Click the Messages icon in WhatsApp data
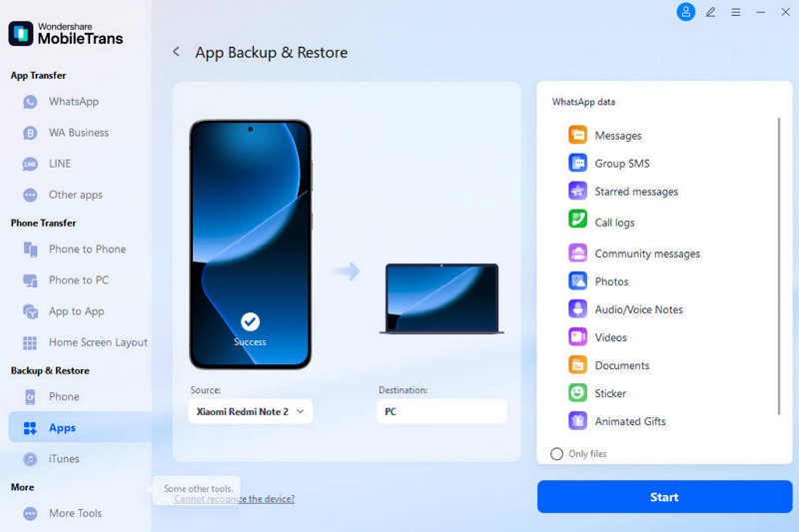Image resolution: width=799 pixels, height=532 pixels. point(577,135)
